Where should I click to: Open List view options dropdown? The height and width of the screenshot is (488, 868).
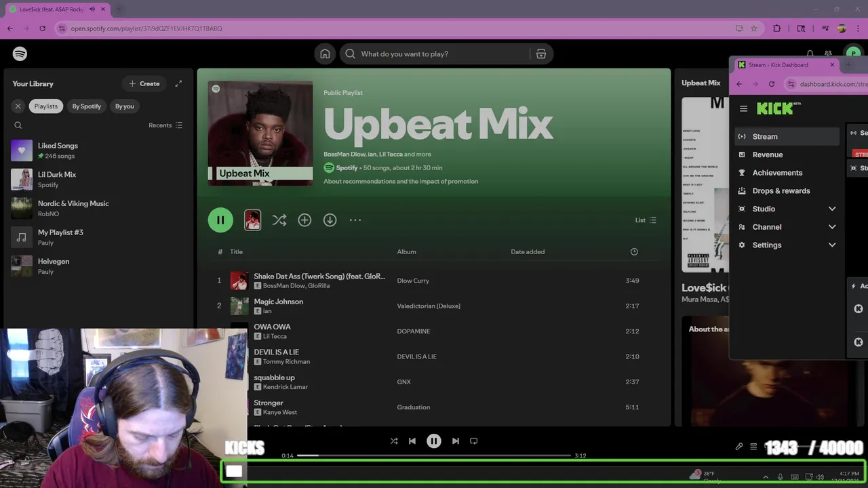[646, 220]
